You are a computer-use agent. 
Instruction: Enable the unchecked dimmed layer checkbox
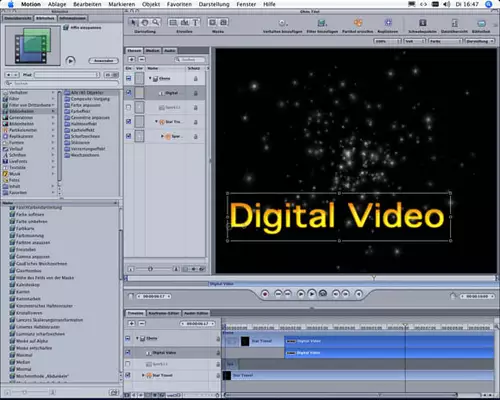(x=129, y=107)
